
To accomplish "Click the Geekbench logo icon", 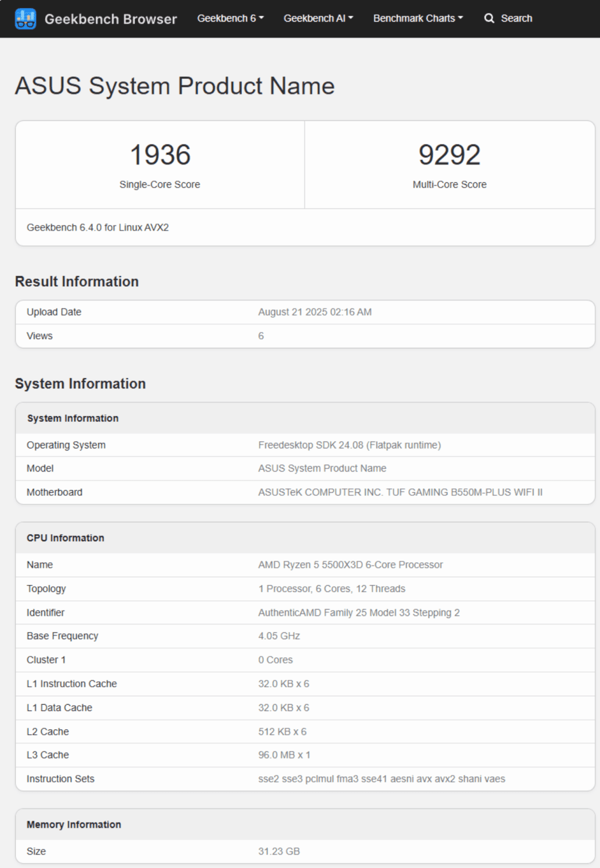I will tap(26, 19).
